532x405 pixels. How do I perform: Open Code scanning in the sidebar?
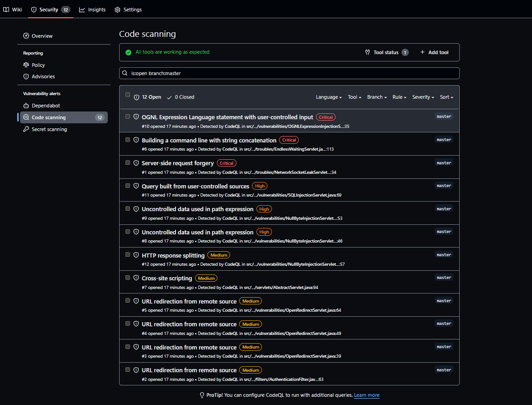(49, 117)
